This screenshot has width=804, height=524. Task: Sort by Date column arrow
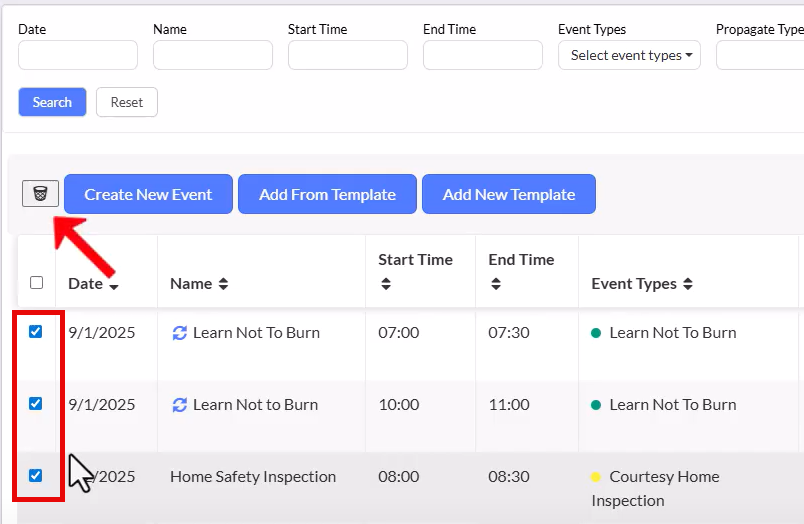click(x=114, y=286)
